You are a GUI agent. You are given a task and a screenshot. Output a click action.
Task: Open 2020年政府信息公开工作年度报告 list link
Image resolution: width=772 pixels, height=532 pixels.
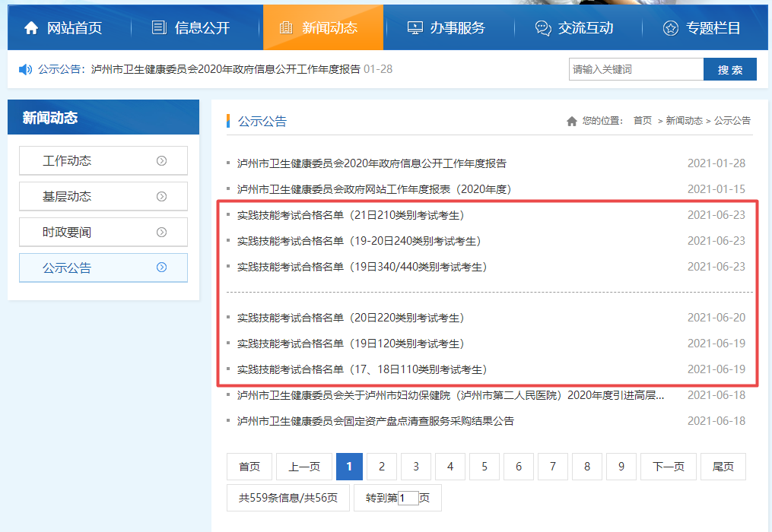tap(371, 163)
